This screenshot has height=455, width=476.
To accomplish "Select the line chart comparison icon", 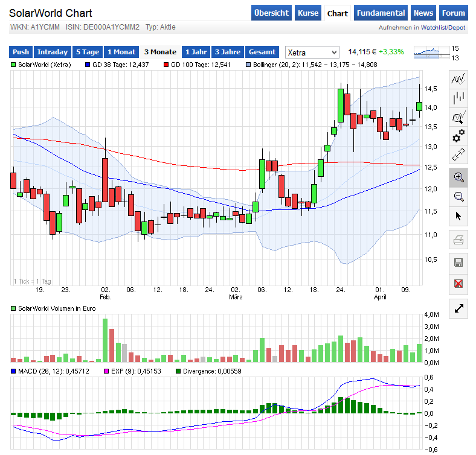I will [x=458, y=80].
